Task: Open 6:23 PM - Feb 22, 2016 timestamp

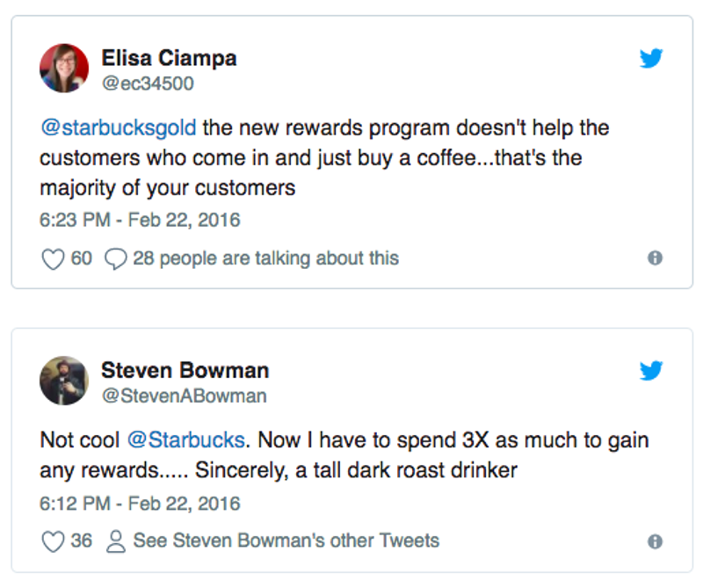Action: point(140,220)
